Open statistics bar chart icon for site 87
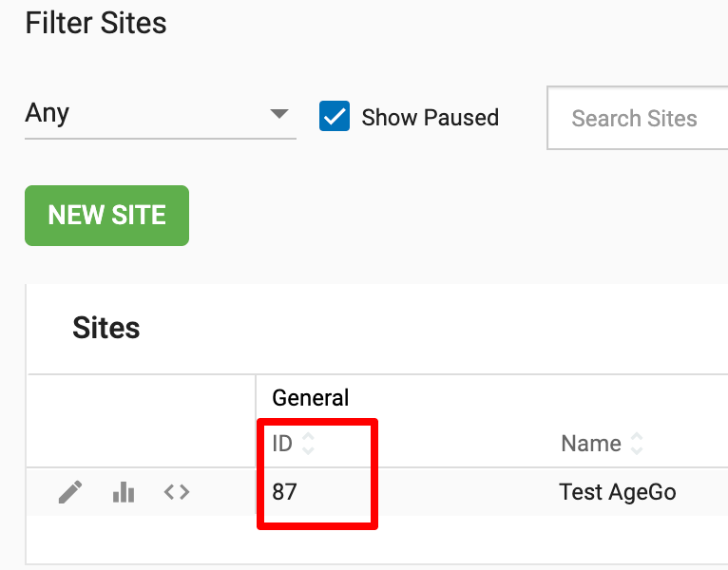The image size is (728, 570). 124,492
